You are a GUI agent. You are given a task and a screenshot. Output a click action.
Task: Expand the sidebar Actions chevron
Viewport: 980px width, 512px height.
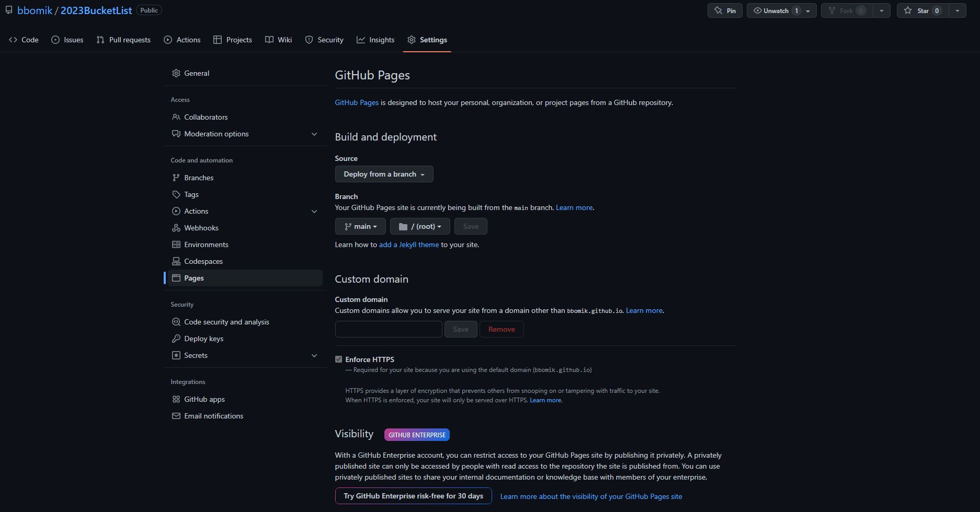click(x=314, y=212)
